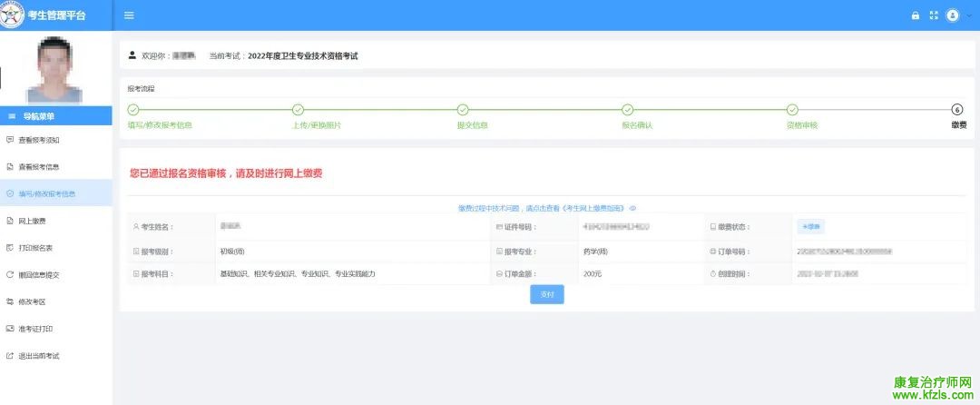Go to 网上缴费 in the sidebar
Viewport: 980px width, 405px height.
pos(32,221)
